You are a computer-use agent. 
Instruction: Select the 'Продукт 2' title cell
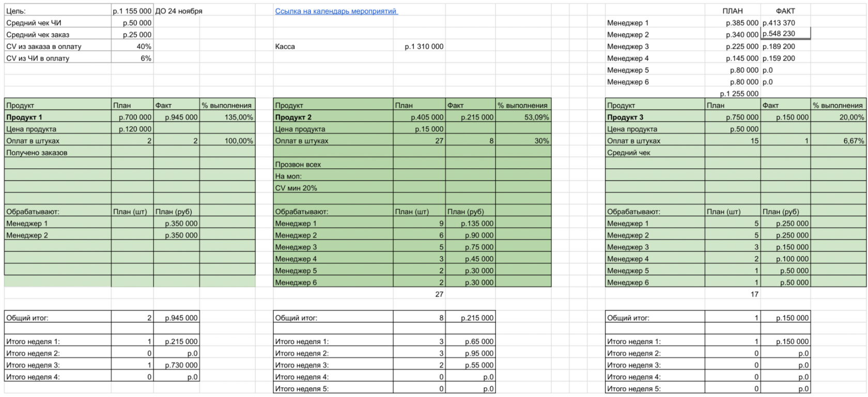333,117
